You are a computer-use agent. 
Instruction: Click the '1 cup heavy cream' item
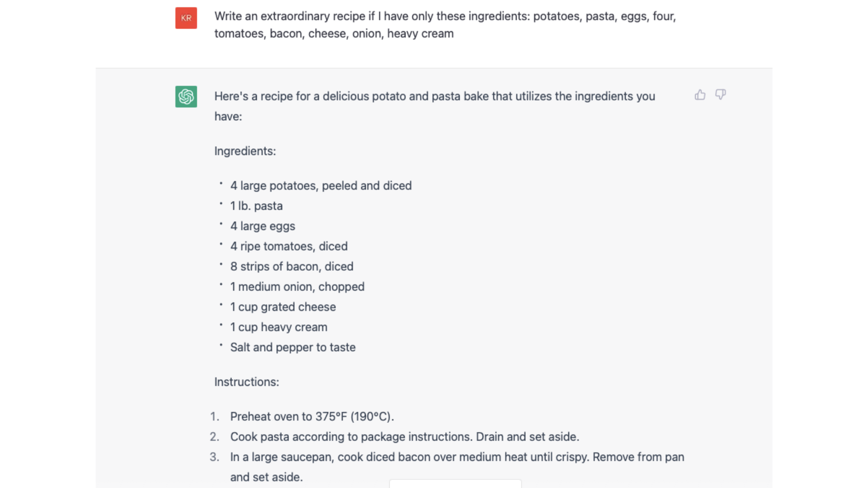click(278, 327)
